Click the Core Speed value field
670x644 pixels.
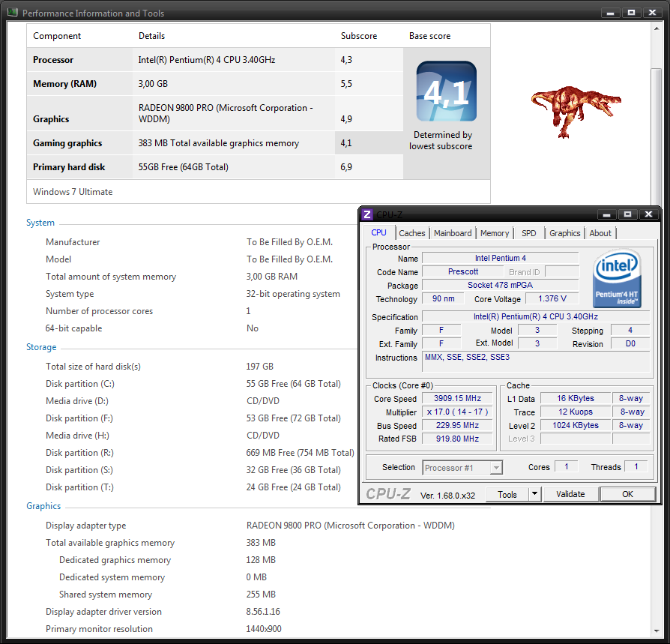(458, 399)
